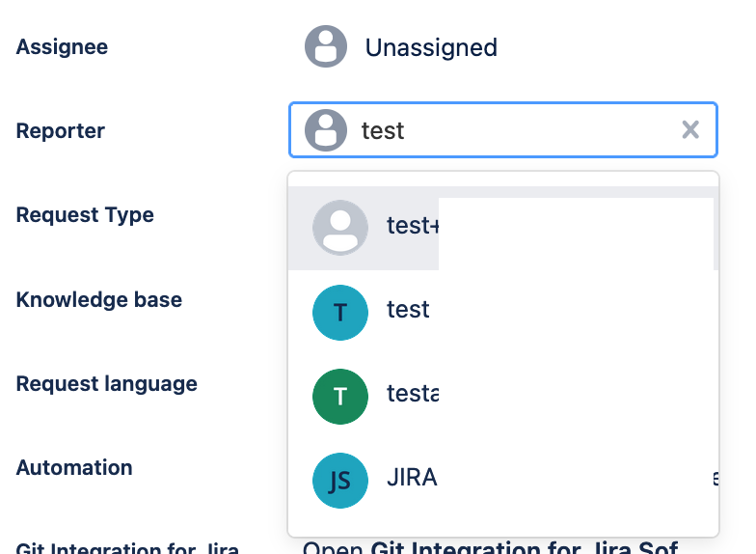Click the Knowledge base field label

99,299
